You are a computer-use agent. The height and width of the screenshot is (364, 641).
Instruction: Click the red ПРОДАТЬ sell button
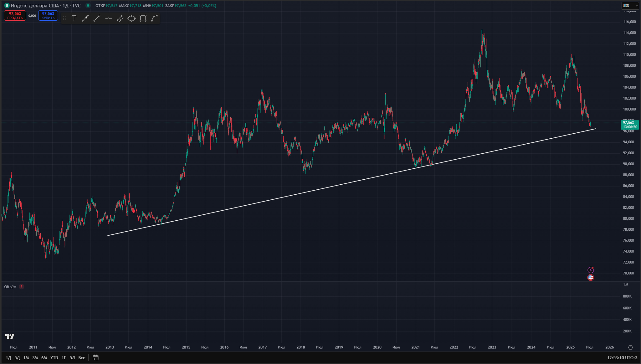(15, 16)
